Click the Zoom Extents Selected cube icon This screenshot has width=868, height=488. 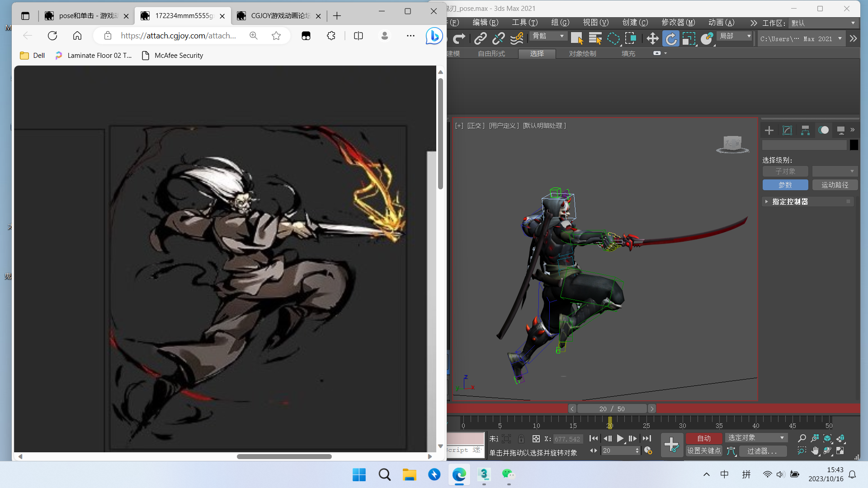pyautogui.click(x=827, y=438)
